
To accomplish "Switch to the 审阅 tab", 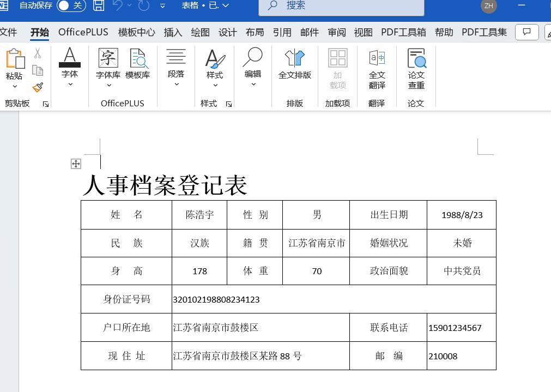I will (x=337, y=32).
